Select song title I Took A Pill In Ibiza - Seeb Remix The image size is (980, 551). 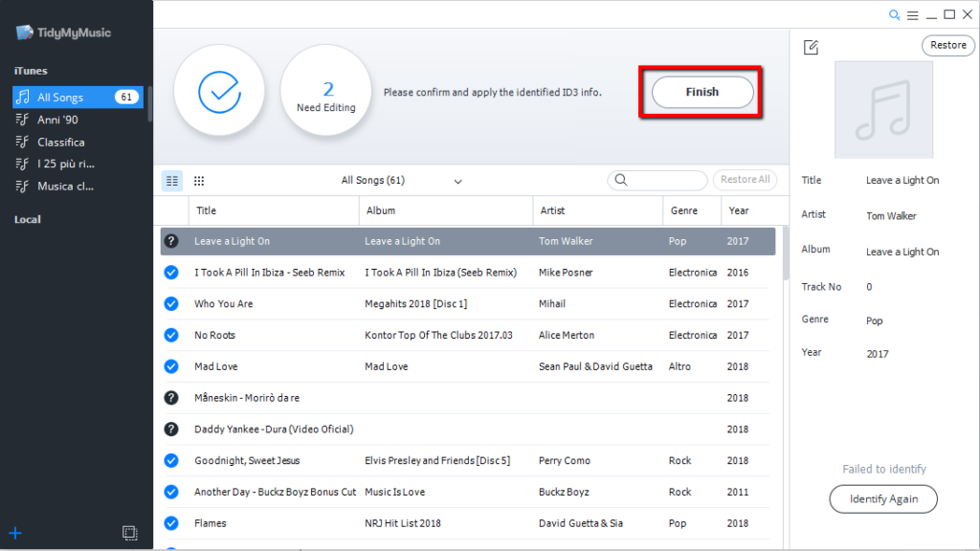tap(269, 273)
